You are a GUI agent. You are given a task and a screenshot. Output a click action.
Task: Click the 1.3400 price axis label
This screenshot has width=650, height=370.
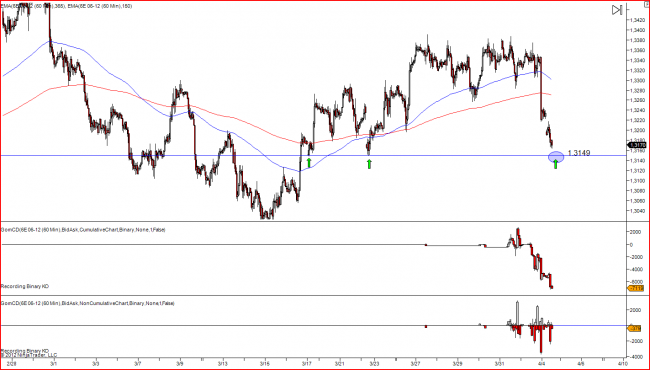(x=638, y=30)
